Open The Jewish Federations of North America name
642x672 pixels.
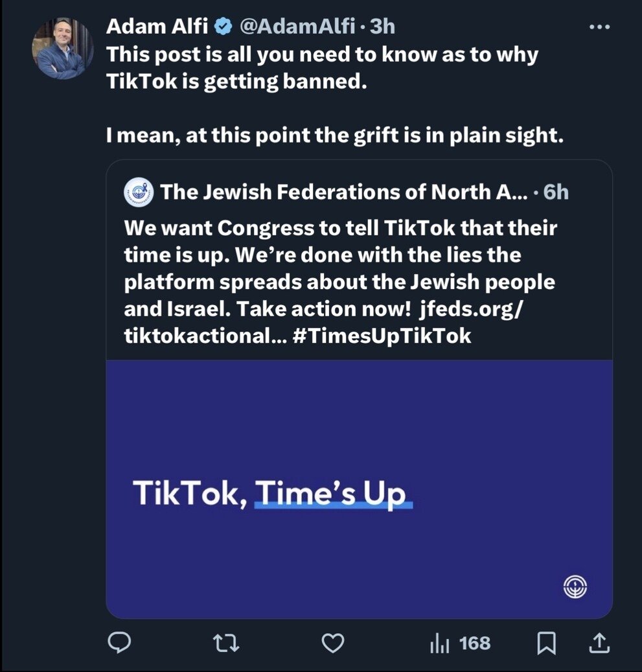(x=343, y=192)
